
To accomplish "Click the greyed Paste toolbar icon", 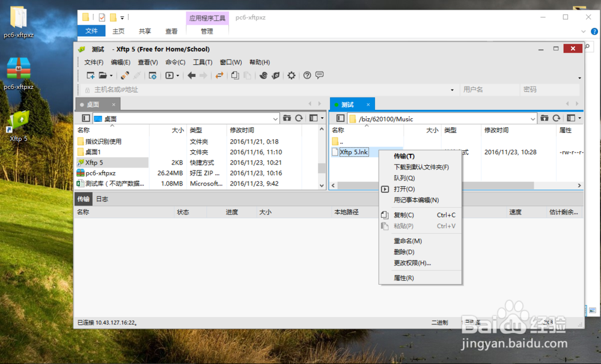I will point(247,76).
